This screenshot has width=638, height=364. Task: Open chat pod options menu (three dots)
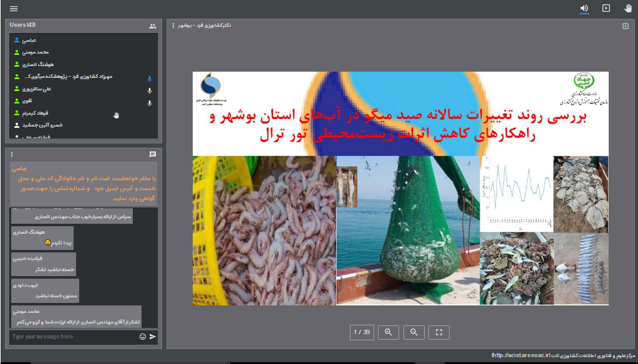pyautogui.click(x=11, y=155)
